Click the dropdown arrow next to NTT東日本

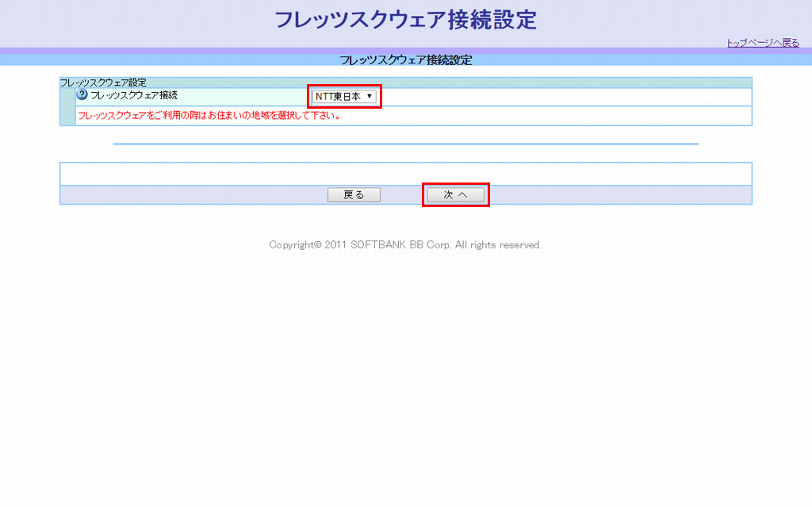coord(370,96)
